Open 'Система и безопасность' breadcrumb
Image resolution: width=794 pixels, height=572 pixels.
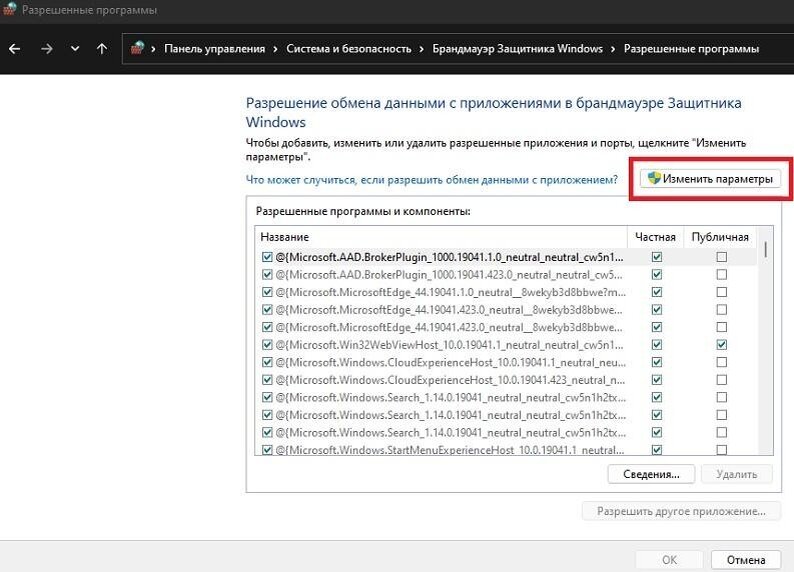(349, 49)
